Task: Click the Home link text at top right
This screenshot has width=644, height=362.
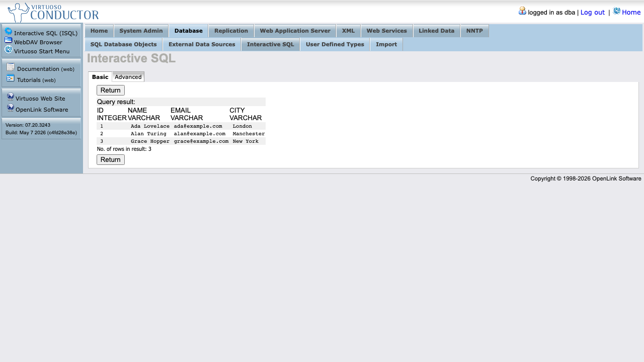Action: point(631,12)
